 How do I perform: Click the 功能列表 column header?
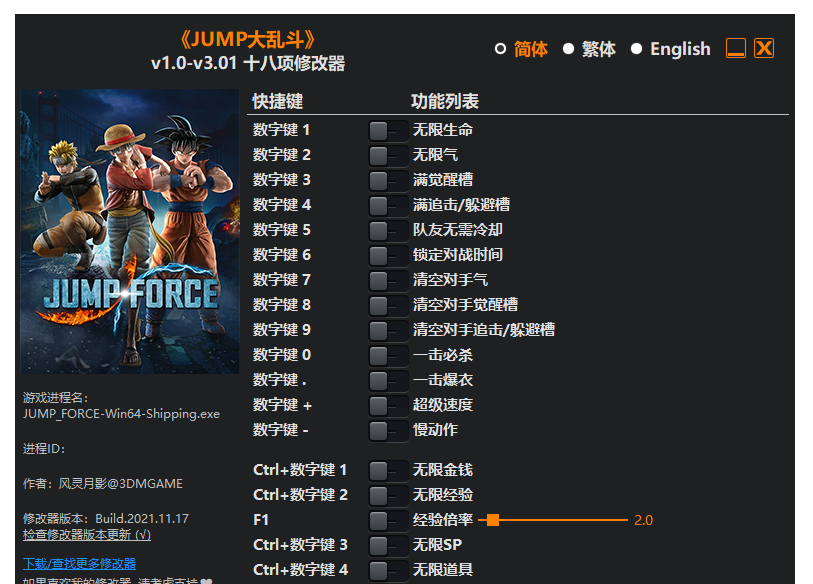[x=445, y=101]
